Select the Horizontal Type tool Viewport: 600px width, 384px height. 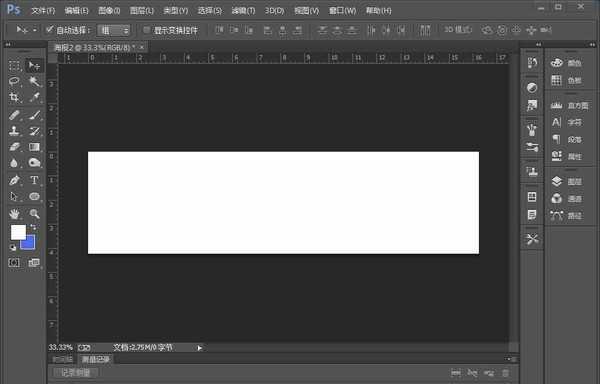tap(34, 180)
